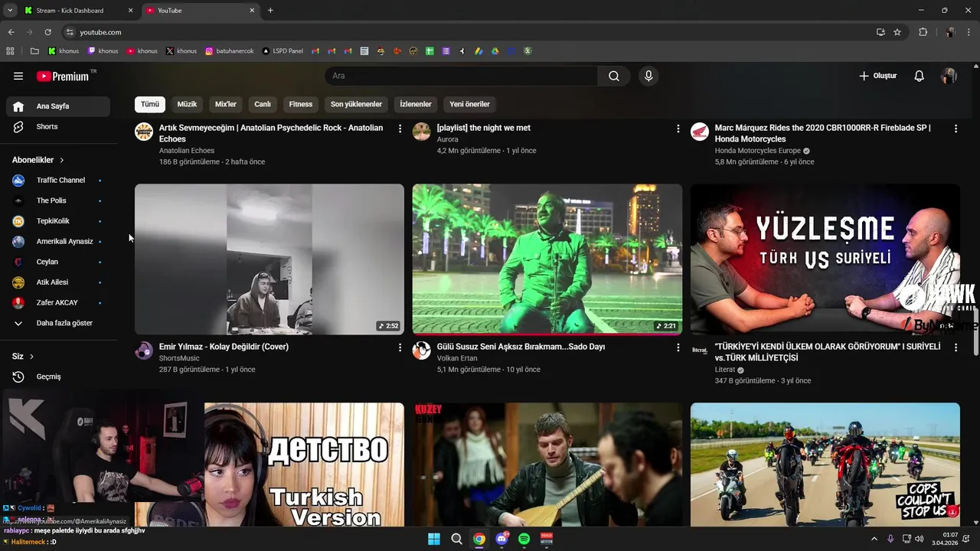Open options for Artık Sevmeyeceğim video
Image resolution: width=980 pixels, height=551 pixels.
click(400, 129)
